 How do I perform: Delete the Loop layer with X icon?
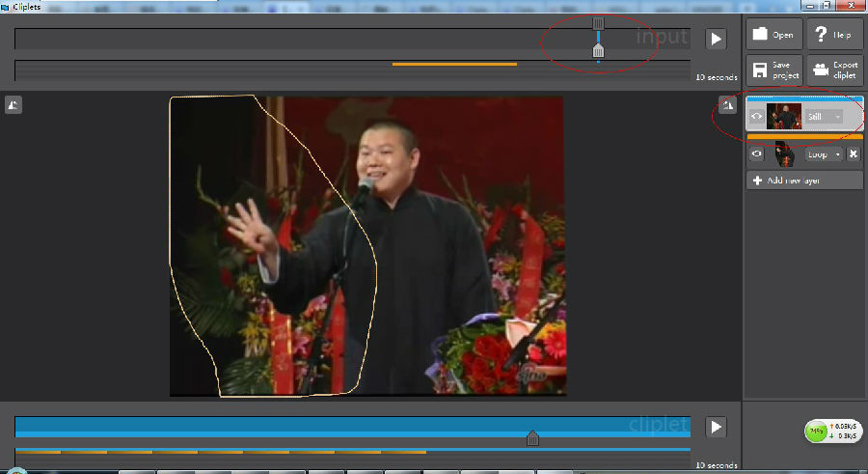click(x=854, y=154)
